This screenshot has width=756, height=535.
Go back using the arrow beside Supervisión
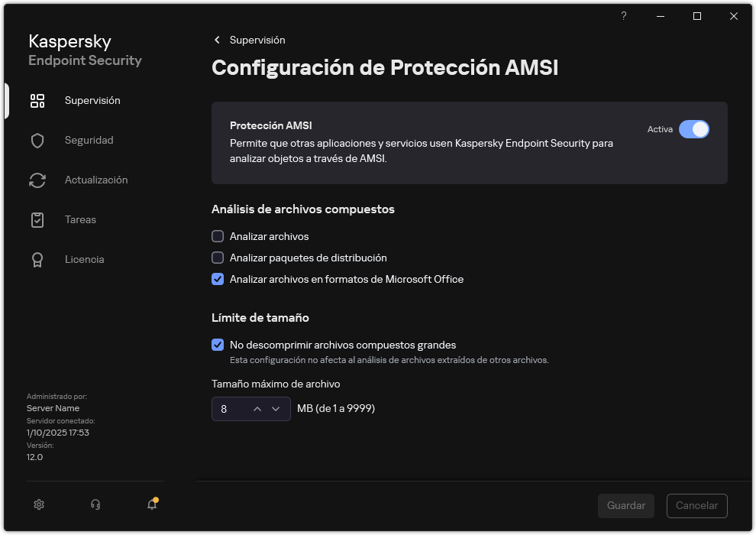click(216, 40)
